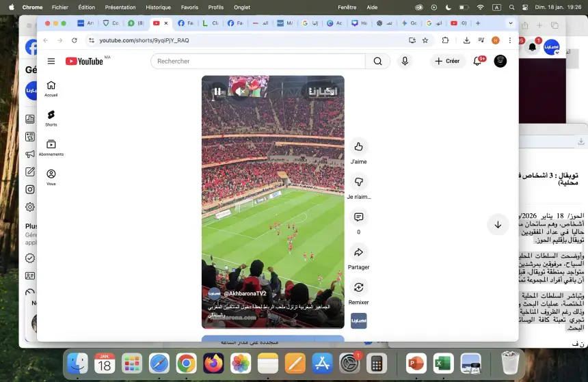Click the Rechercher search field
This screenshot has width=588, height=382.
tap(260, 61)
